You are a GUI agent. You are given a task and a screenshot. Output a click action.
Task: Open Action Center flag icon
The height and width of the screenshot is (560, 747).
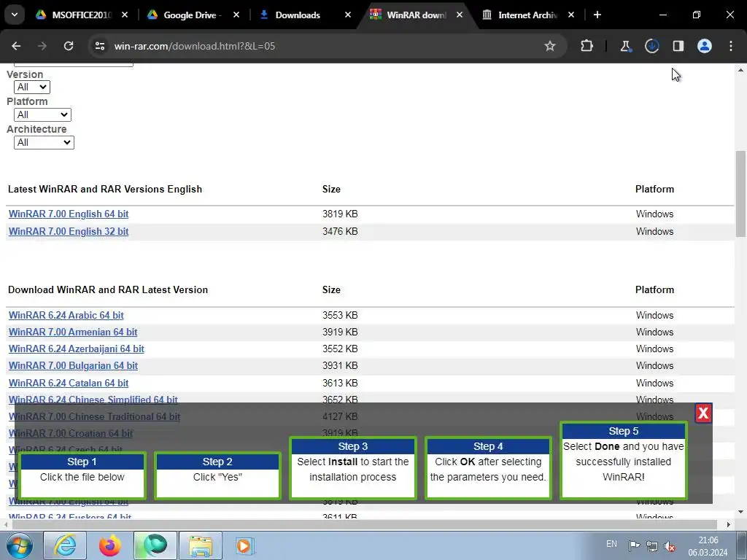634,545
